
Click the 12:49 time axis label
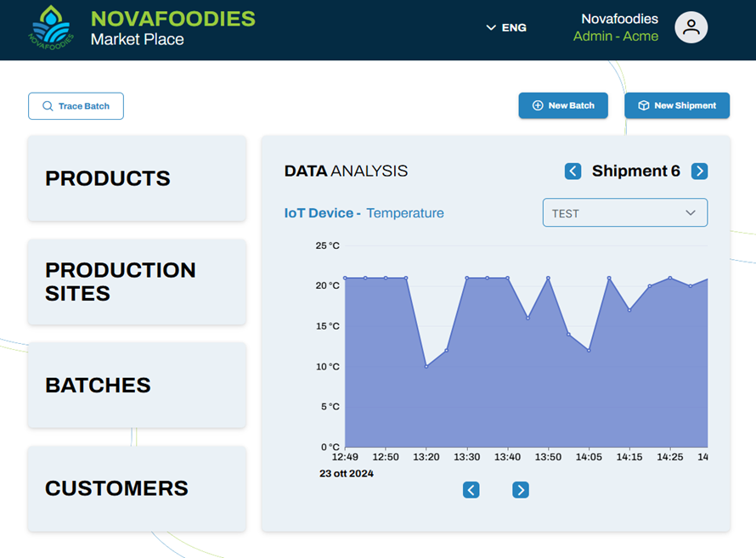(x=345, y=457)
